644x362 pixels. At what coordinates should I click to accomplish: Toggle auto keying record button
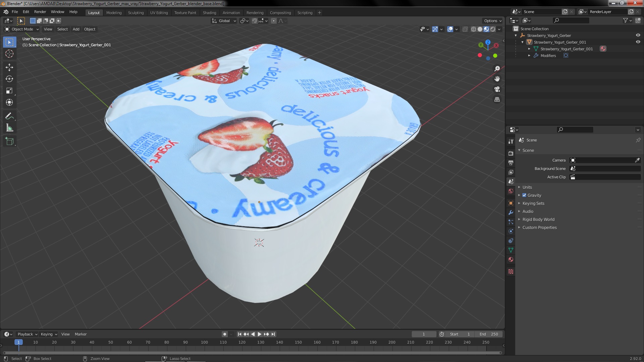pyautogui.click(x=225, y=334)
